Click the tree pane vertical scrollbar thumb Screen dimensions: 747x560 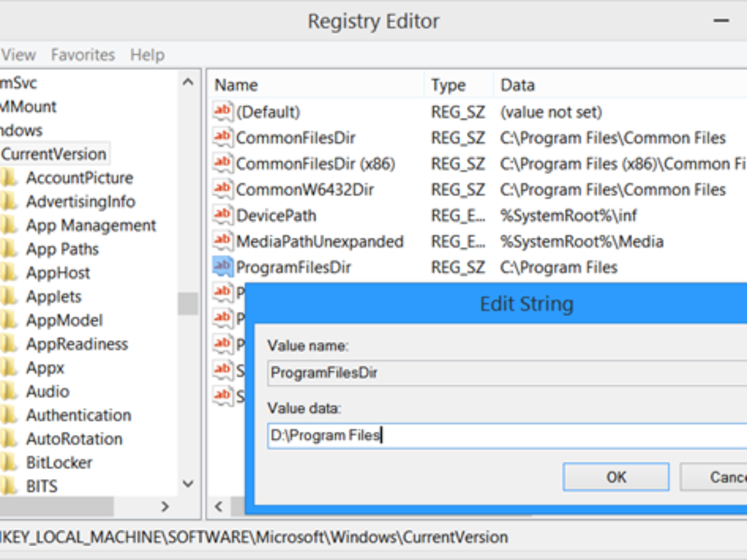click(187, 304)
